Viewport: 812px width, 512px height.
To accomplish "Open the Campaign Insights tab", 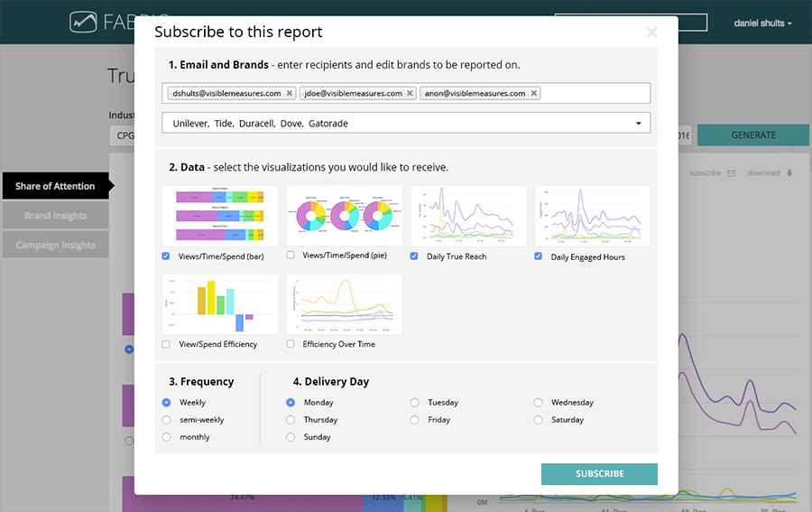I will (x=55, y=245).
